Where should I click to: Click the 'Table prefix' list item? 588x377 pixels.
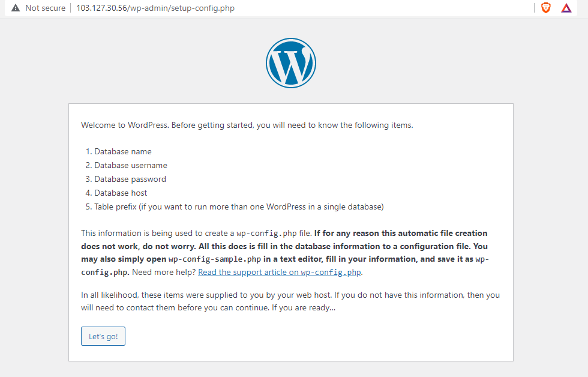tap(239, 207)
